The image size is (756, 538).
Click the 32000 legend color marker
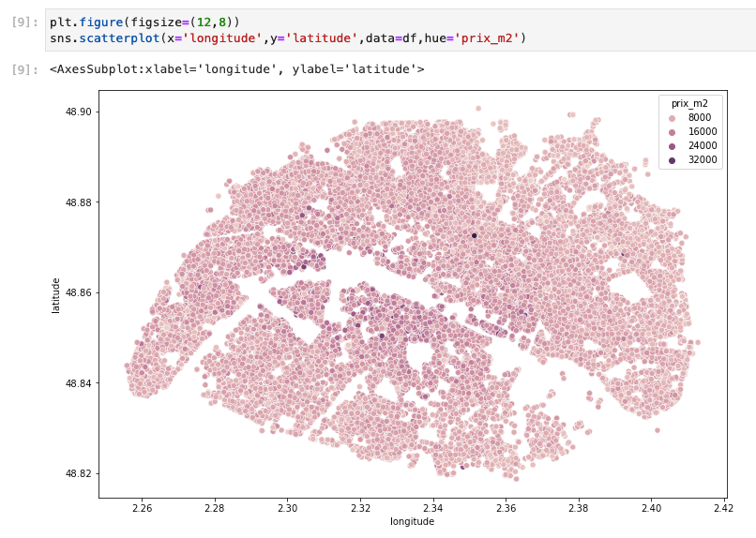[673, 160]
